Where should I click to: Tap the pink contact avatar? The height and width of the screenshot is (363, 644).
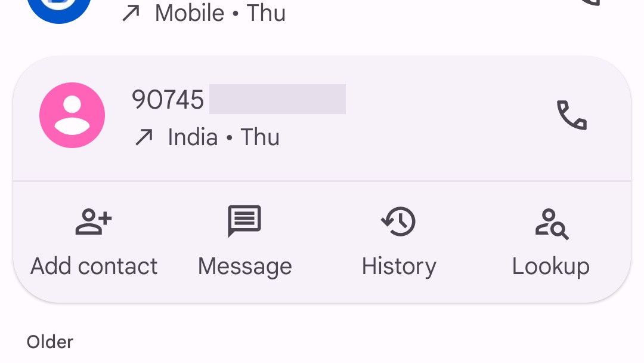(72, 115)
